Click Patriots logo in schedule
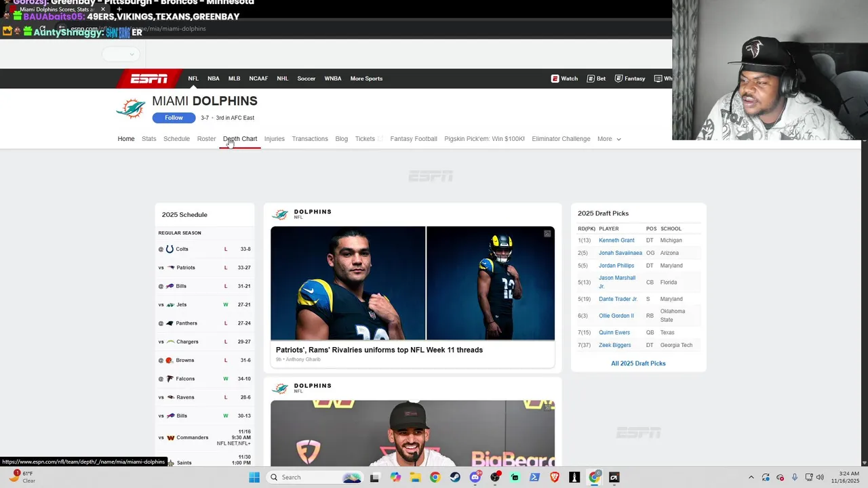This screenshot has width=868, height=488. tap(170, 268)
